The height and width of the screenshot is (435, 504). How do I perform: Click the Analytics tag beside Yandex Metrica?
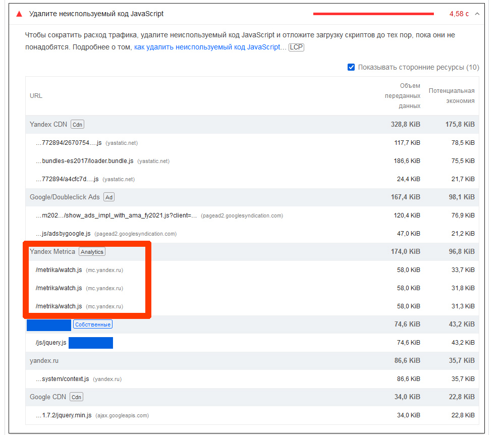92,252
